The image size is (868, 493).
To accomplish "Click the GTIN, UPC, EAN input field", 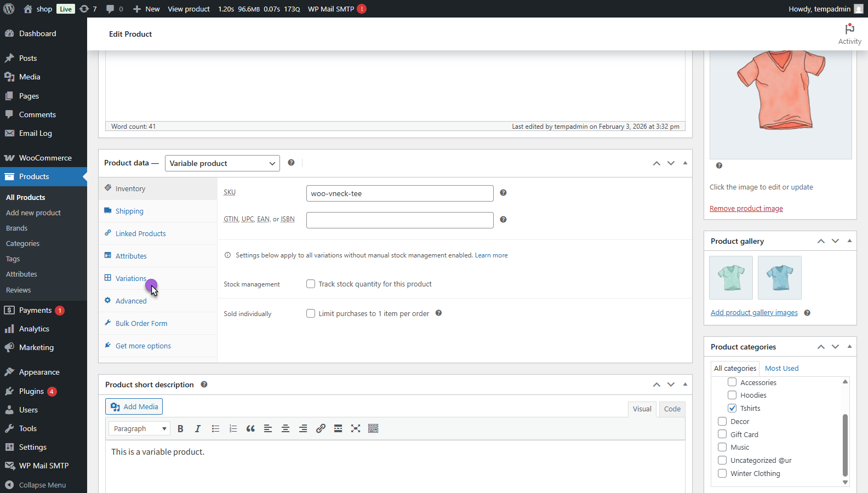I will [399, 220].
